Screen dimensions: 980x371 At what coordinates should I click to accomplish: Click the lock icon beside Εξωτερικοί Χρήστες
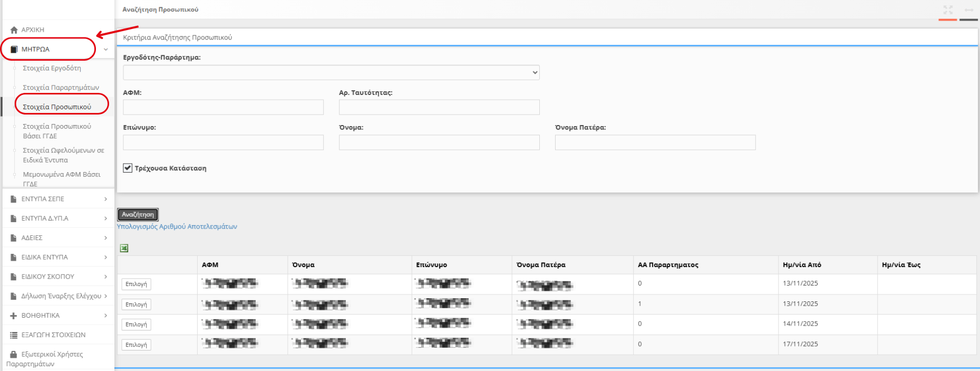click(14, 355)
